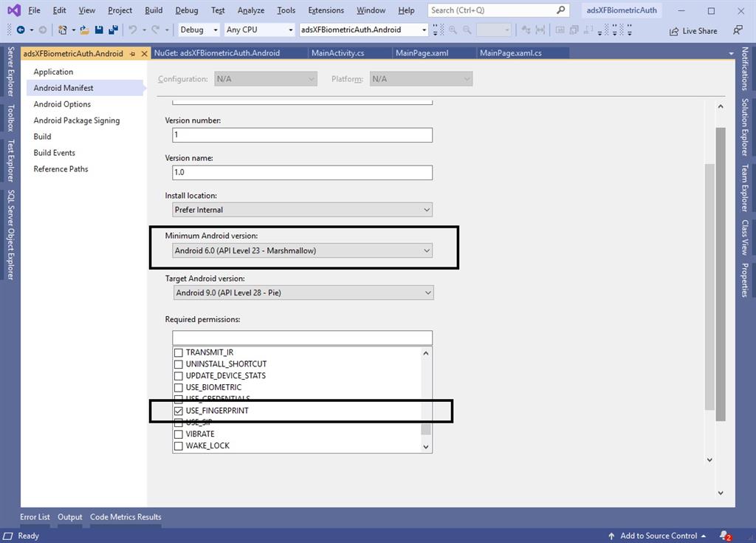Viewport: 756px width, 543px height.
Task: Check the WAKE_LOCK permission
Action: [179, 446]
